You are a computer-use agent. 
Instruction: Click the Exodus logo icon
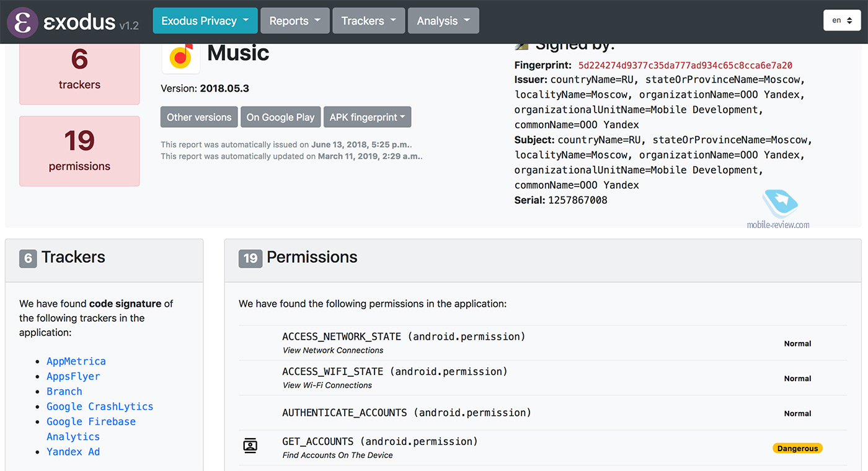pyautogui.click(x=23, y=23)
